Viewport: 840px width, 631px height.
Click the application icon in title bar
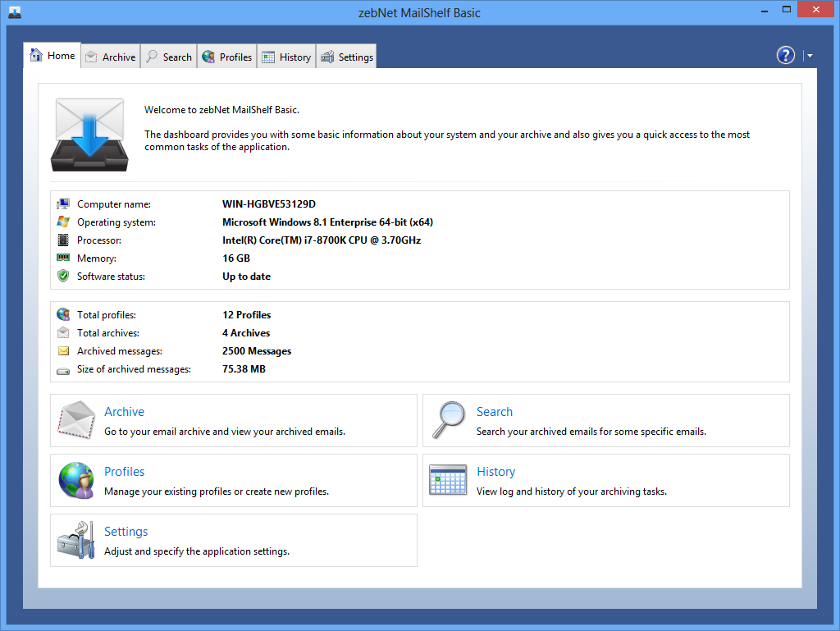(x=14, y=12)
